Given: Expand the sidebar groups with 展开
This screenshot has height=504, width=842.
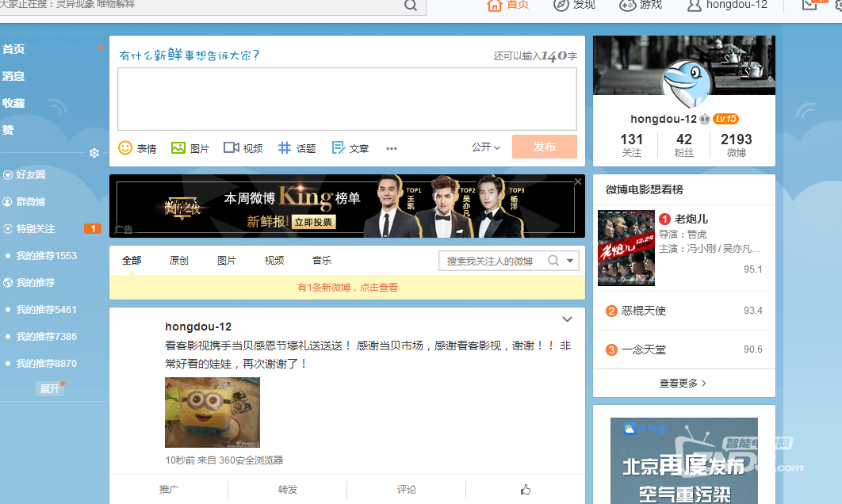Looking at the screenshot, I should pos(50,388).
